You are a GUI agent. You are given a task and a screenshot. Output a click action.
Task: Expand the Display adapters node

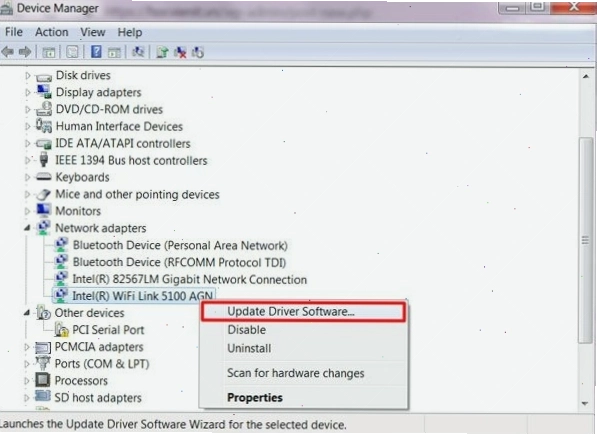click(x=28, y=92)
